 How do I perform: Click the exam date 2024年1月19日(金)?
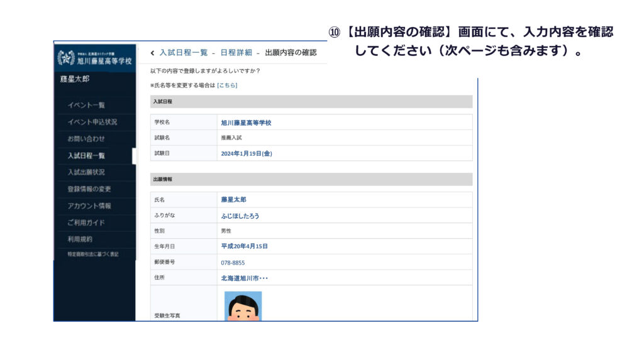pyautogui.click(x=247, y=153)
